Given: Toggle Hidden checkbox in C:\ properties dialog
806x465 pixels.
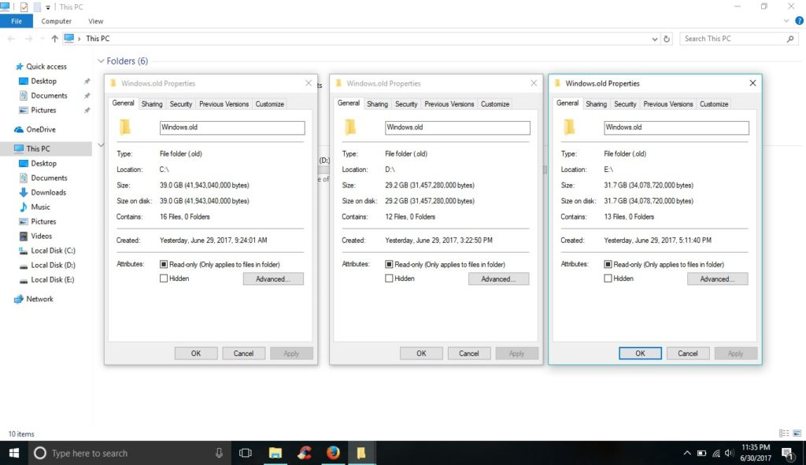Looking at the screenshot, I should 163,278.
